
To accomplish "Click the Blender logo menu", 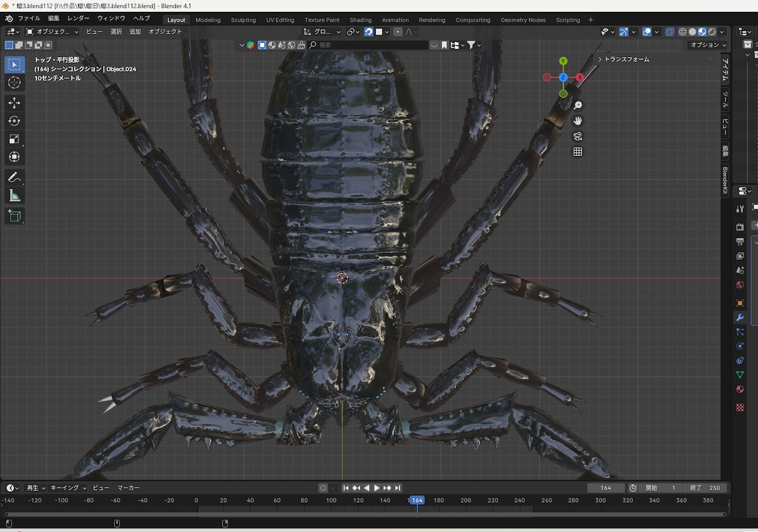I will (9, 19).
